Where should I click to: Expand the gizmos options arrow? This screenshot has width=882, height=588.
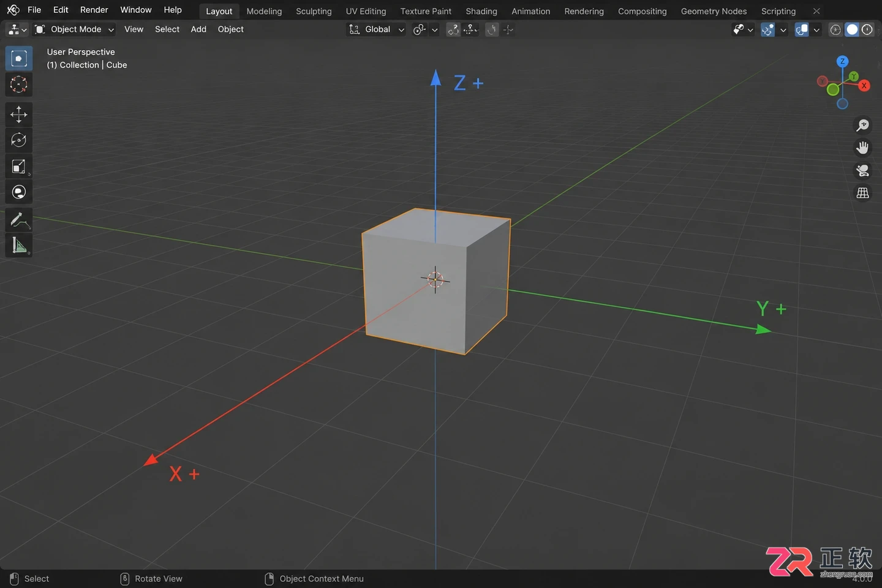click(783, 29)
